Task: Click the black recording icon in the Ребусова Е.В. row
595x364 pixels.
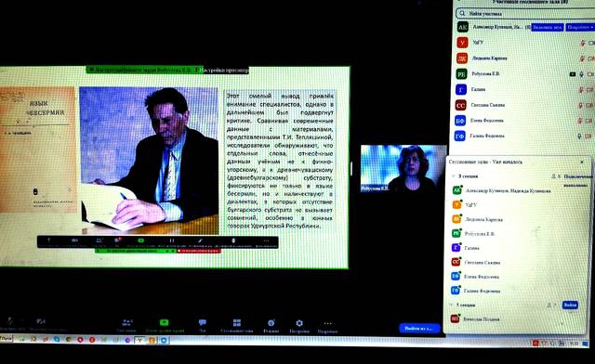Action: (573, 74)
